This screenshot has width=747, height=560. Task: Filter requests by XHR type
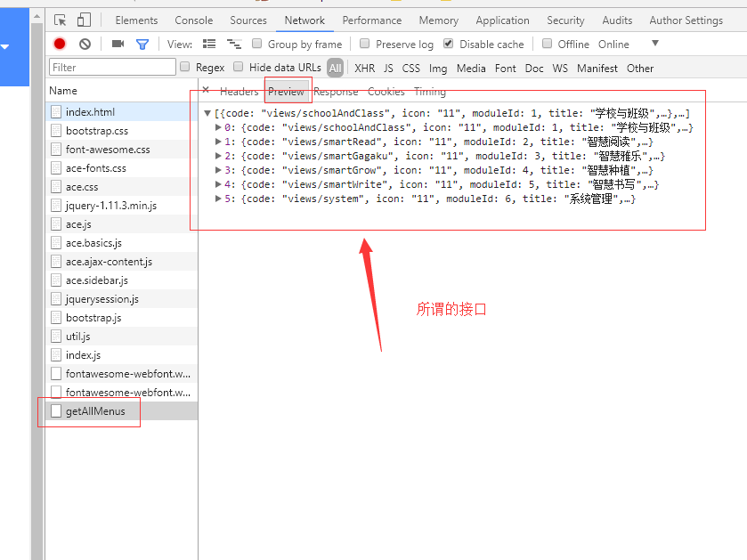coord(364,68)
